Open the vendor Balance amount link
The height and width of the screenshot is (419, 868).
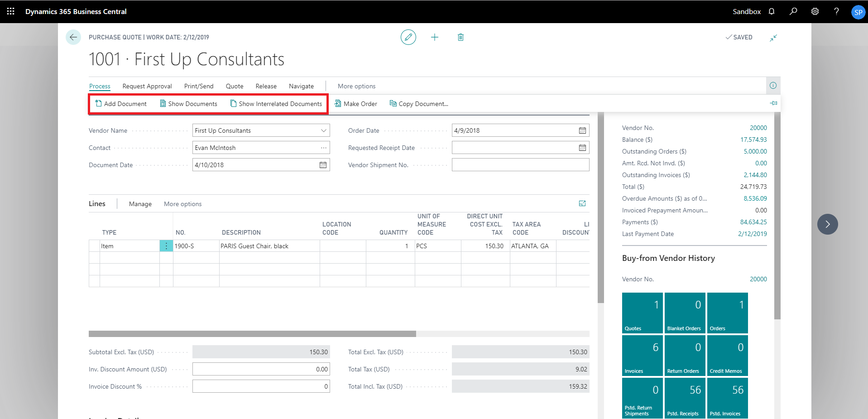(753, 140)
